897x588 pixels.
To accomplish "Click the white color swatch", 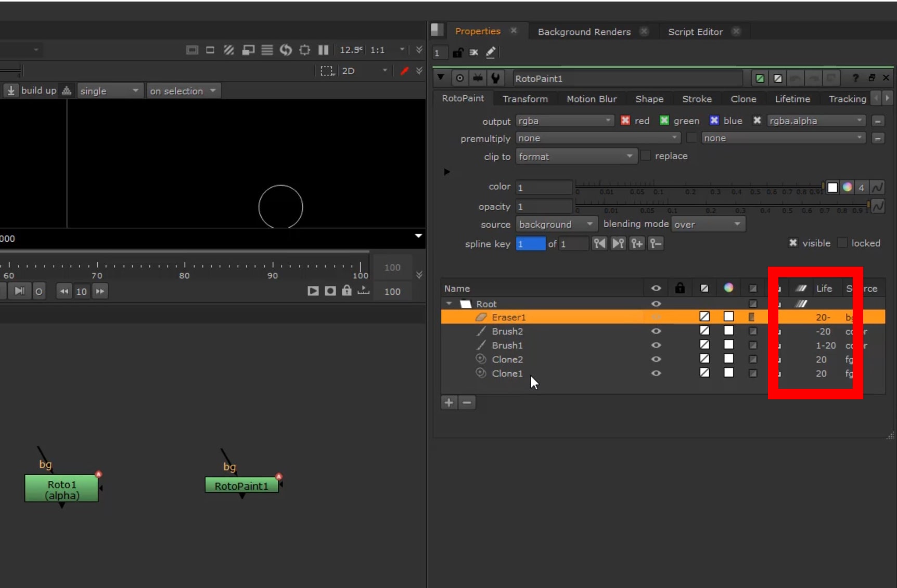I will (832, 187).
